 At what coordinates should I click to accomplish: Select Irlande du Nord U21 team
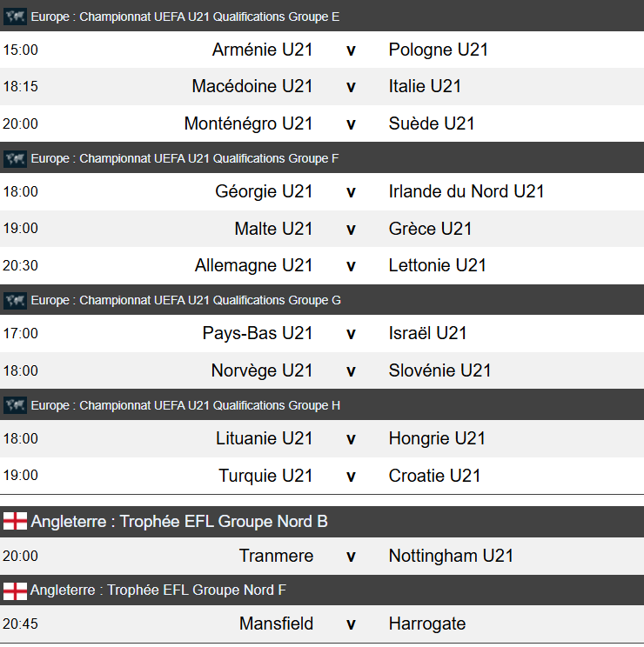tap(466, 191)
